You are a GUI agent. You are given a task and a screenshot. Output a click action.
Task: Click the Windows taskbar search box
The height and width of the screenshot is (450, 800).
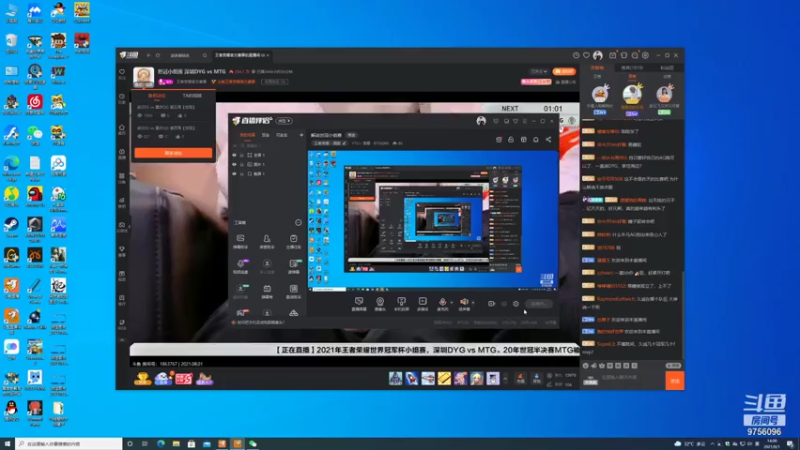pos(69,444)
